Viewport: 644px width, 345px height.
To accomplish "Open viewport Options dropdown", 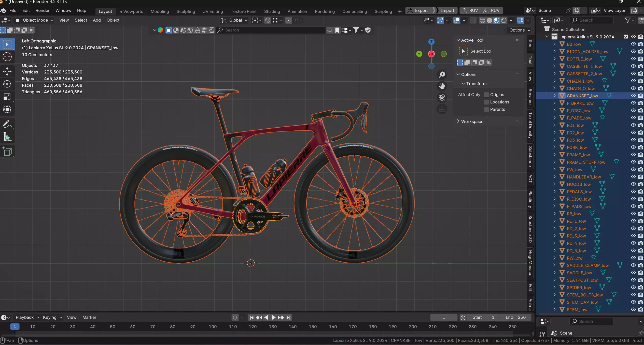I will [520, 30].
